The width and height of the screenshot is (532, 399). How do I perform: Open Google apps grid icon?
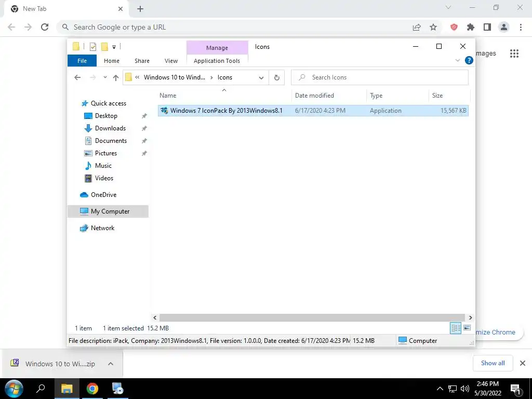(x=514, y=54)
